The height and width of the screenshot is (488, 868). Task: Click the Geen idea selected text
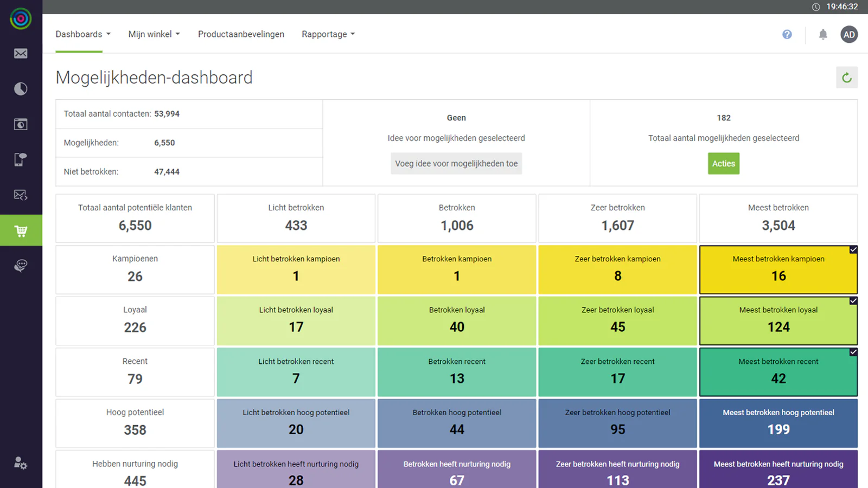[x=456, y=118]
